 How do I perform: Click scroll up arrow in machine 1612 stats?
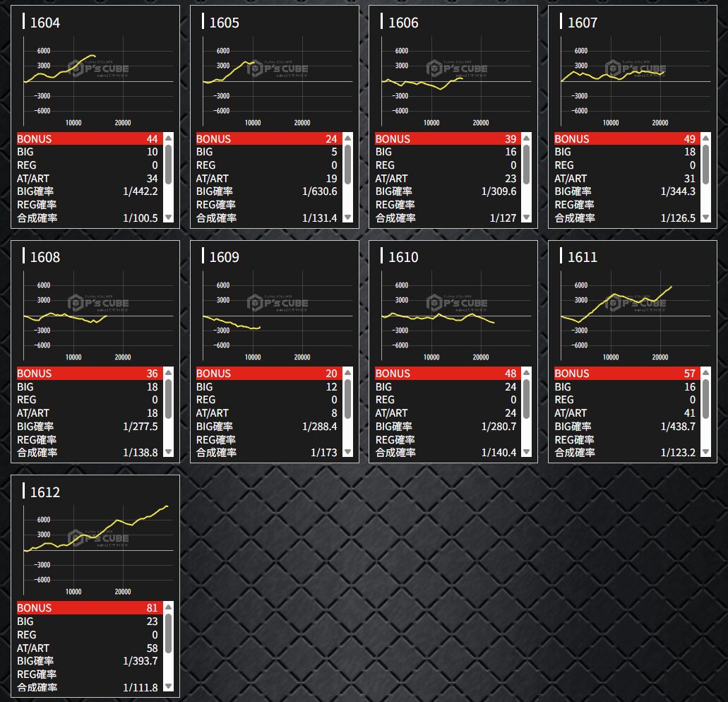coord(169,607)
